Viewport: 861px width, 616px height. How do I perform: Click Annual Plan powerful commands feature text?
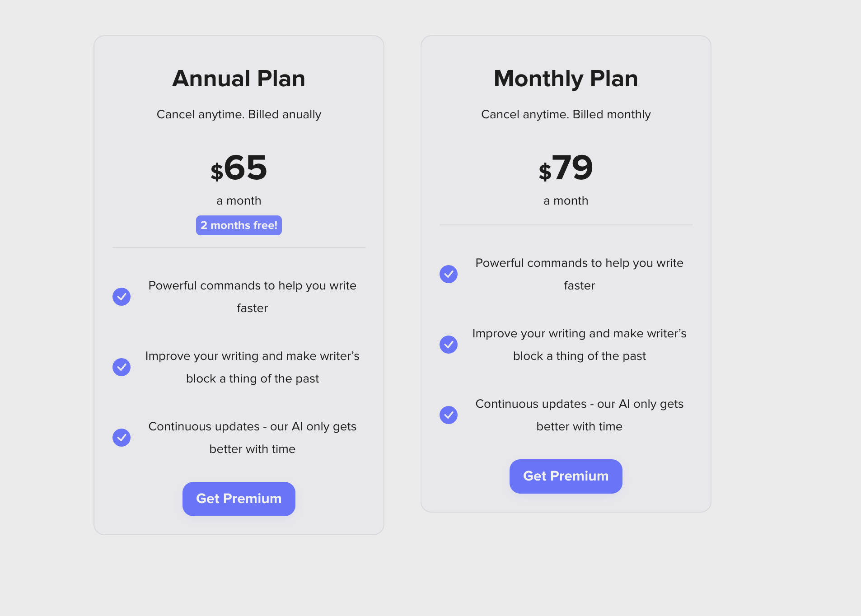pos(252,297)
